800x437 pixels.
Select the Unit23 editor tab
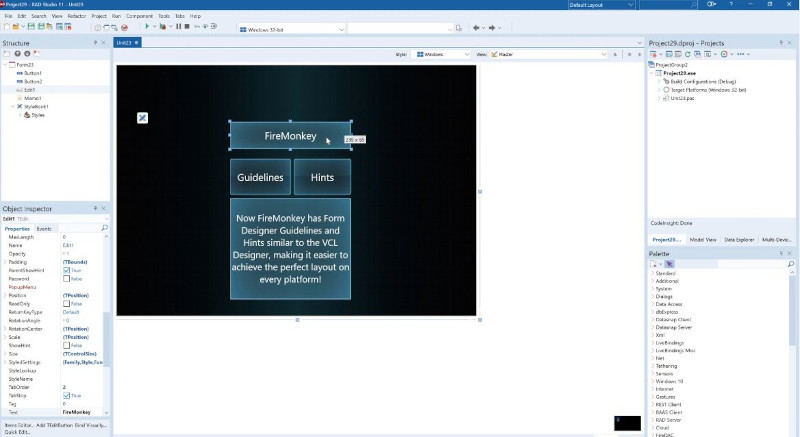127,43
